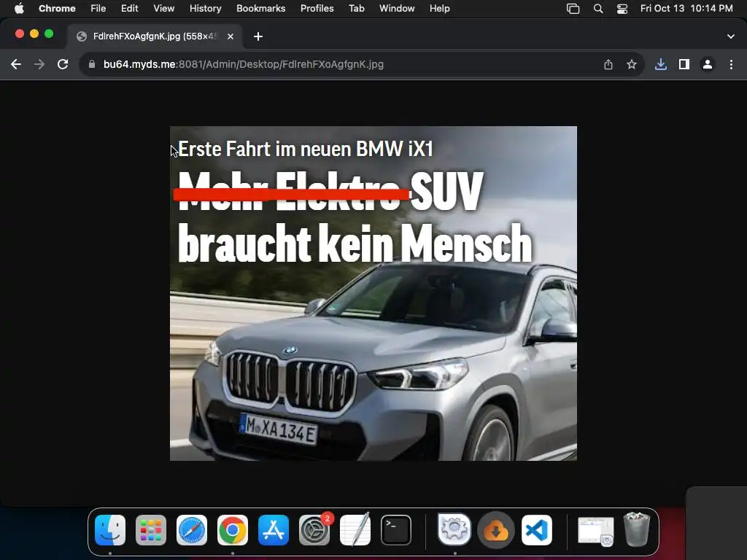This screenshot has width=747, height=560.
Task: Click the red close window button
Action: (x=20, y=34)
